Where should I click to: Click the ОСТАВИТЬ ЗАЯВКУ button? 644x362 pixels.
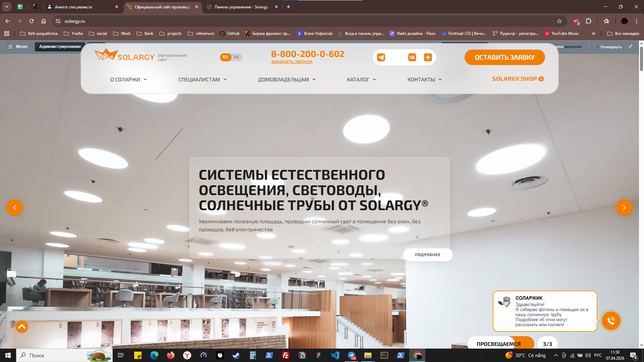point(504,57)
